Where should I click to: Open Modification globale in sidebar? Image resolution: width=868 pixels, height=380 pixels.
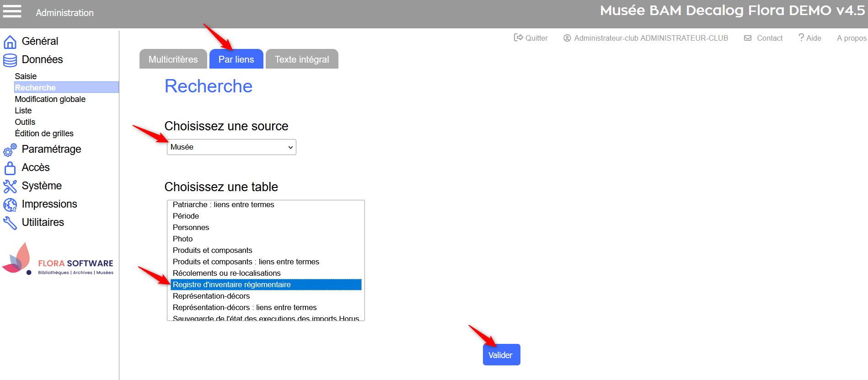[50, 99]
